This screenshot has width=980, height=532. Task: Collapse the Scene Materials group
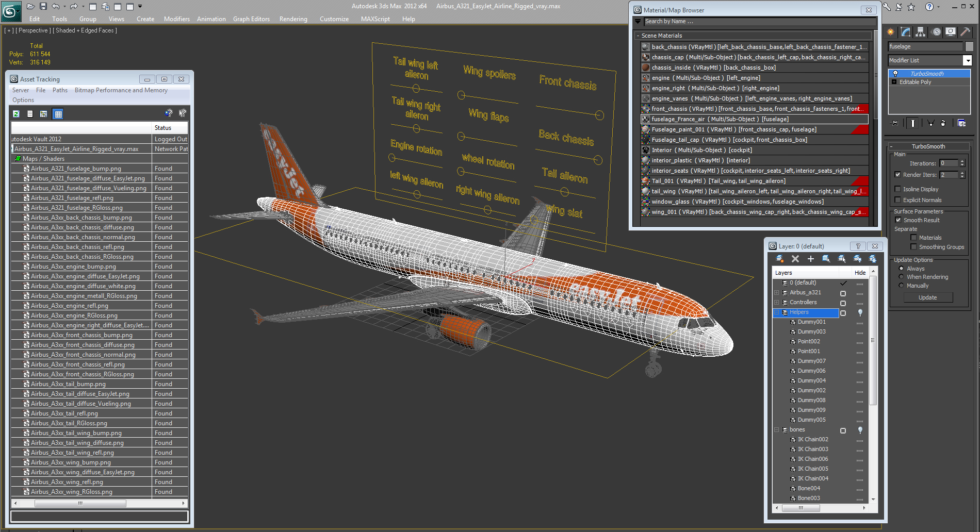coord(638,36)
